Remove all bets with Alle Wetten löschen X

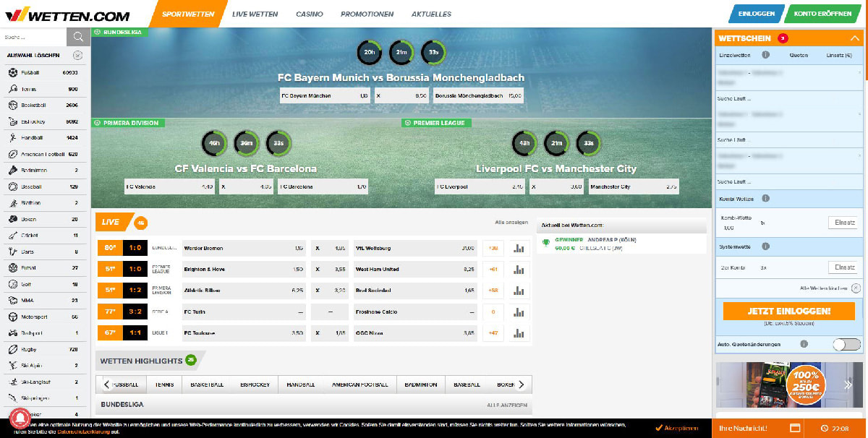tap(856, 288)
